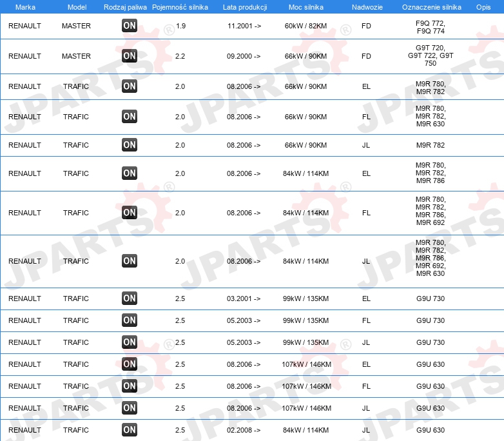Click ON icon in TRAFIC 66kW EL row
504x441 pixels.
pyautogui.click(x=130, y=86)
